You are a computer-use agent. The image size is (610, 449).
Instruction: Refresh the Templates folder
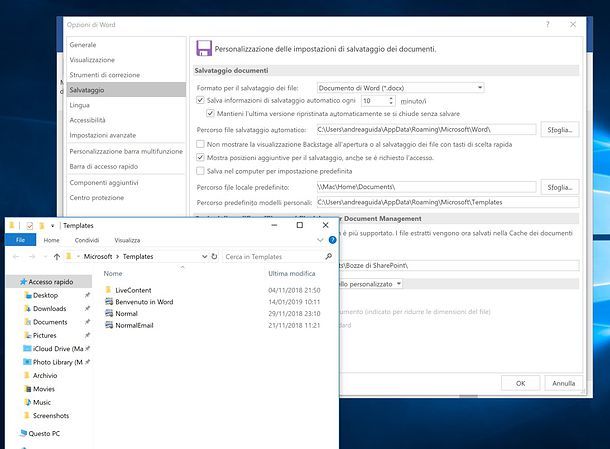214,256
